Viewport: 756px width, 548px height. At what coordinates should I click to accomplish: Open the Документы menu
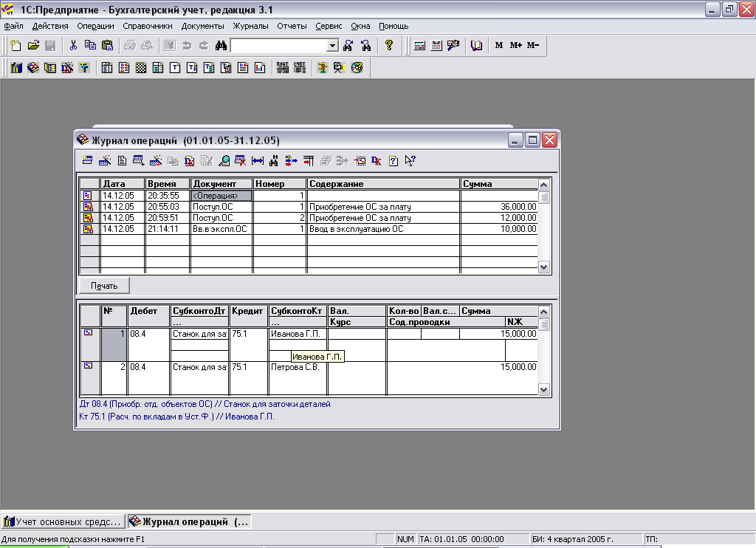tap(202, 26)
